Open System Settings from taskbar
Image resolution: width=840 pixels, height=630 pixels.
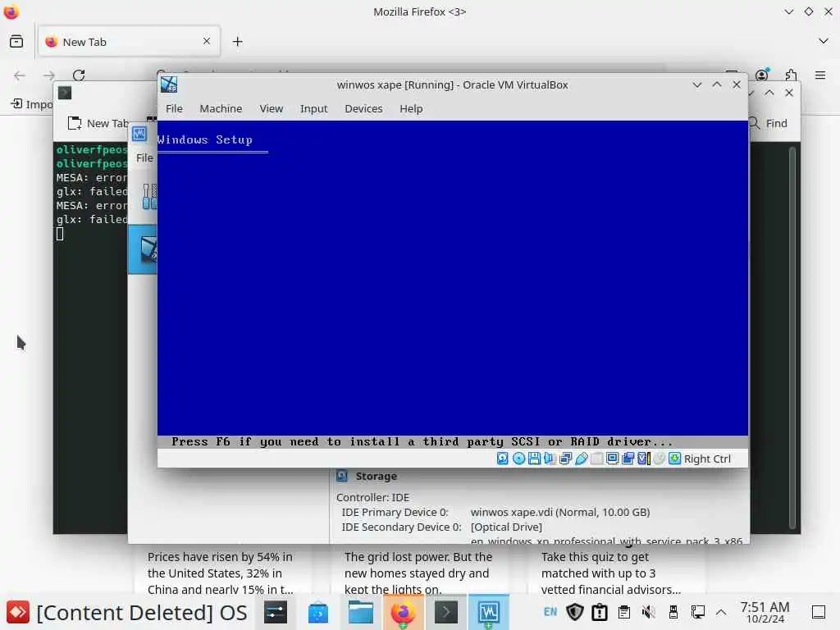(x=276, y=612)
